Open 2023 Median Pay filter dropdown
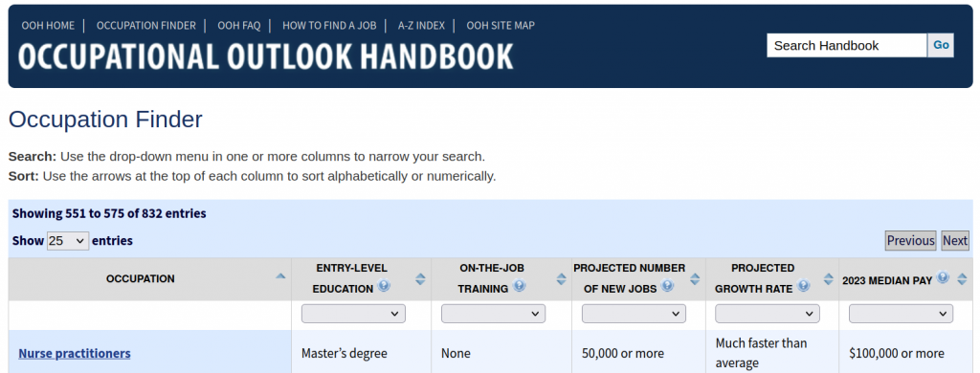Screen dimensions: 980x373 (901, 314)
